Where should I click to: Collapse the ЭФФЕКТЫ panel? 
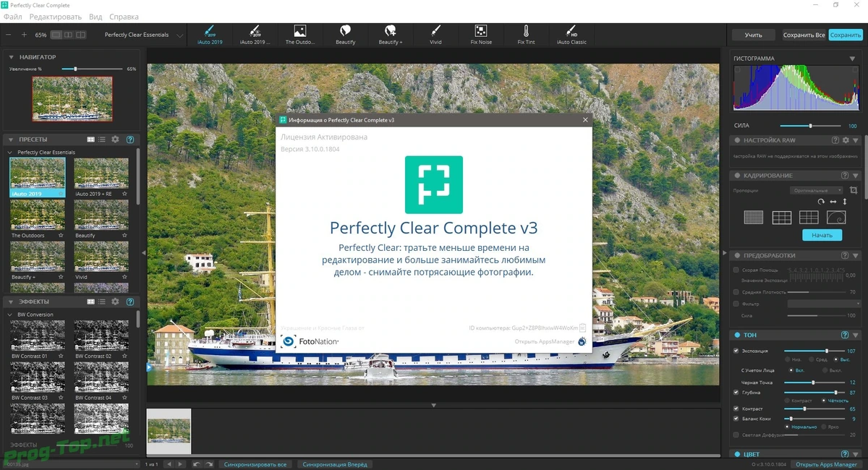pyautogui.click(x=12, y=302)
